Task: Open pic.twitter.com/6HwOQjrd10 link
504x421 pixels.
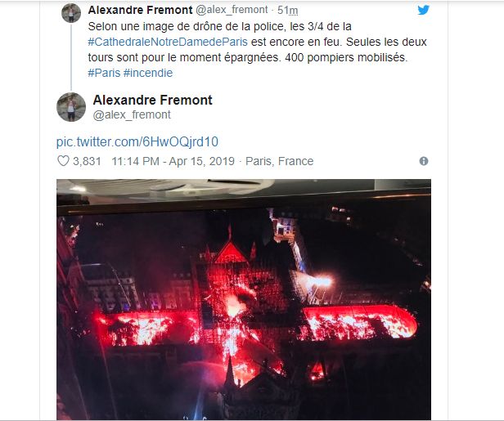Action: point(137,141)
